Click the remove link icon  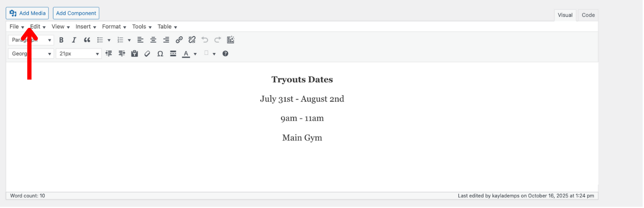192,40
